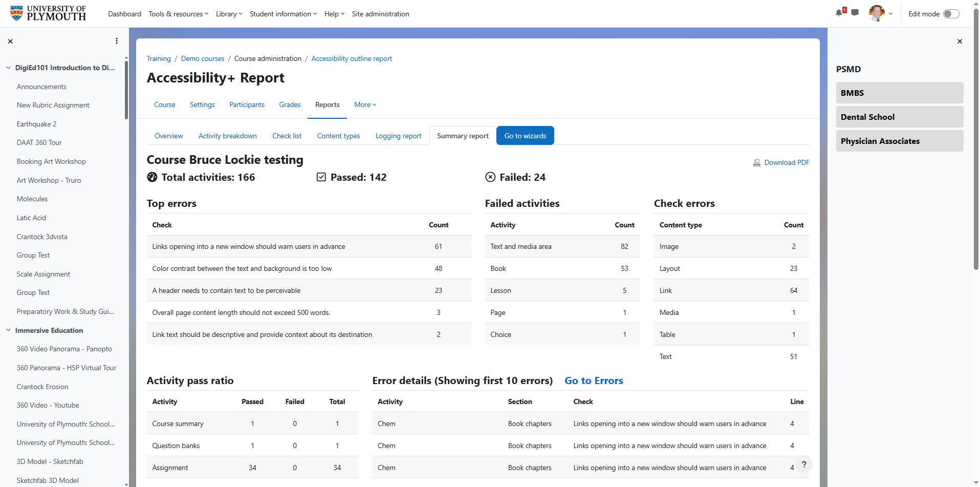
Task: Open the help question mark button
Action: click(x=804, y=464)
